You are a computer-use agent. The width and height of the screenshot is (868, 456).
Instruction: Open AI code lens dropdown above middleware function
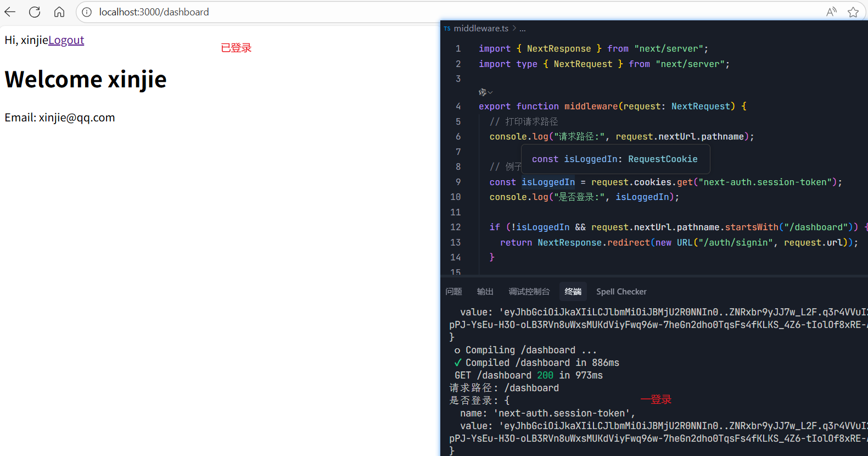coord(485,92)
